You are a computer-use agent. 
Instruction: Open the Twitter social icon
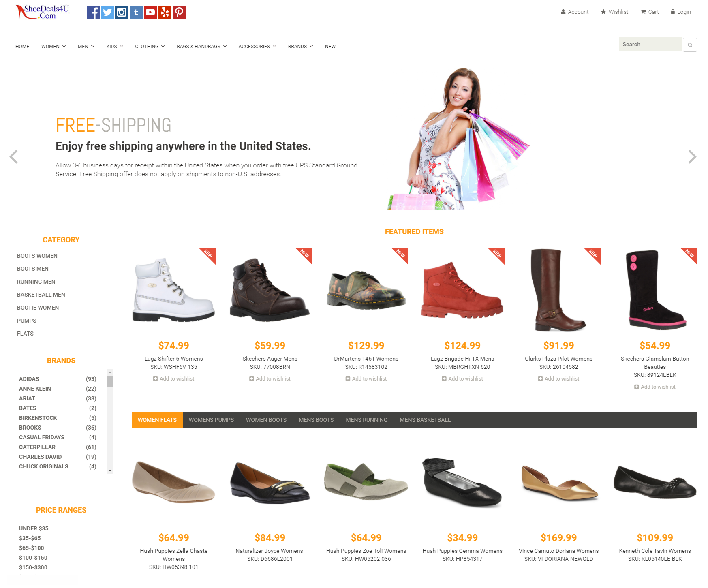click(107, 12)
